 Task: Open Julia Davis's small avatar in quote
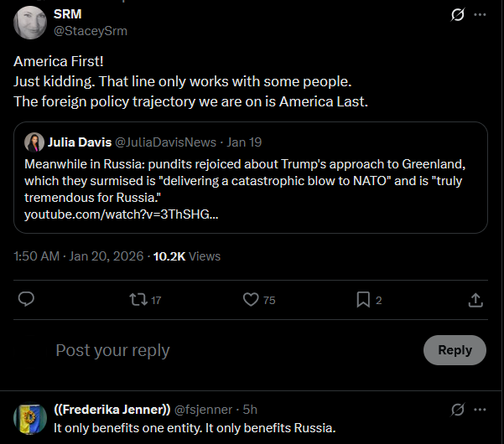pos(34,142)
